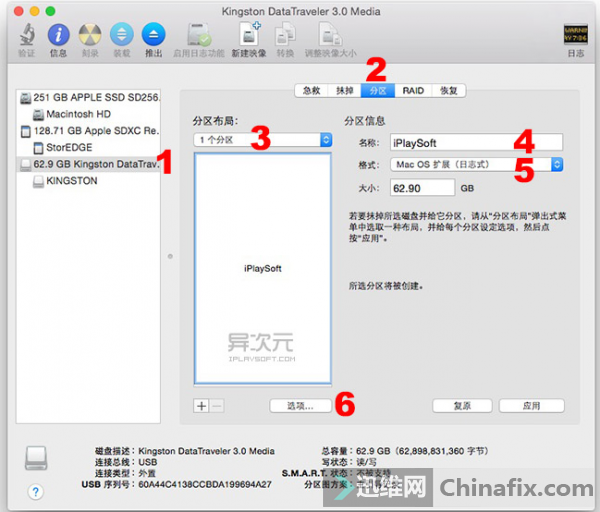Click the sidebar splitter dot handle
This screenshot has width=600, height=512.
point(170,256)
